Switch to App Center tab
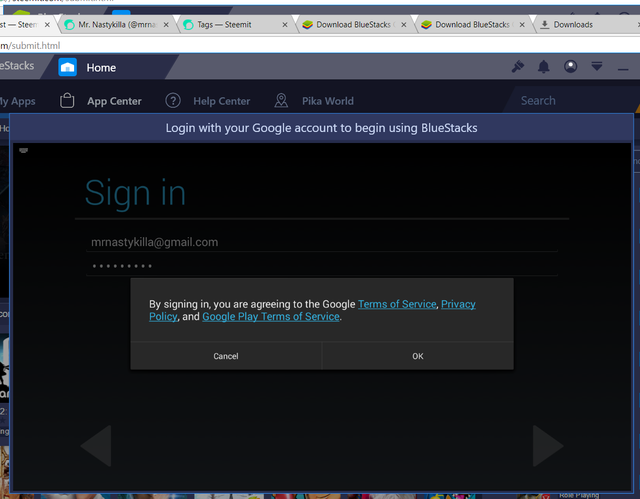Viewport: 640px width, 499px height. coord(114,101)
